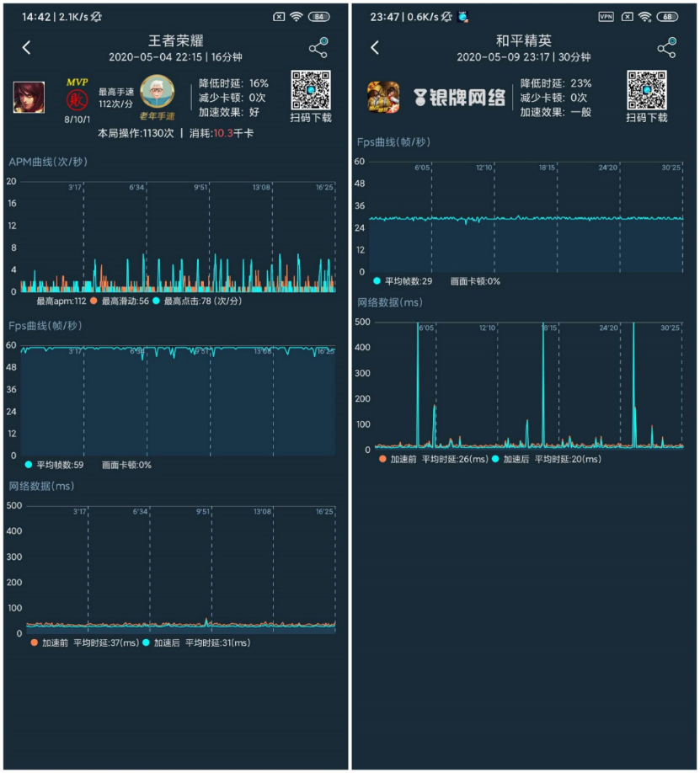Tap back arrow on 和平精英 report

point(375,48)
